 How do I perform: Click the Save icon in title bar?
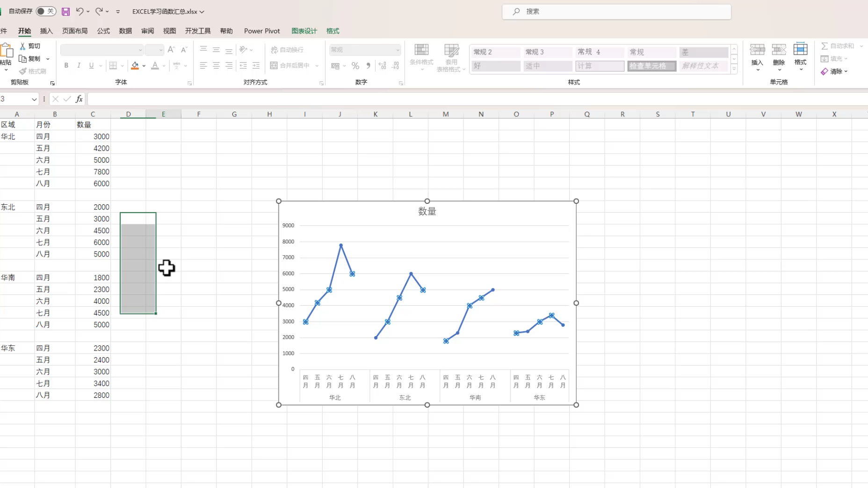(x=65, y=12)
